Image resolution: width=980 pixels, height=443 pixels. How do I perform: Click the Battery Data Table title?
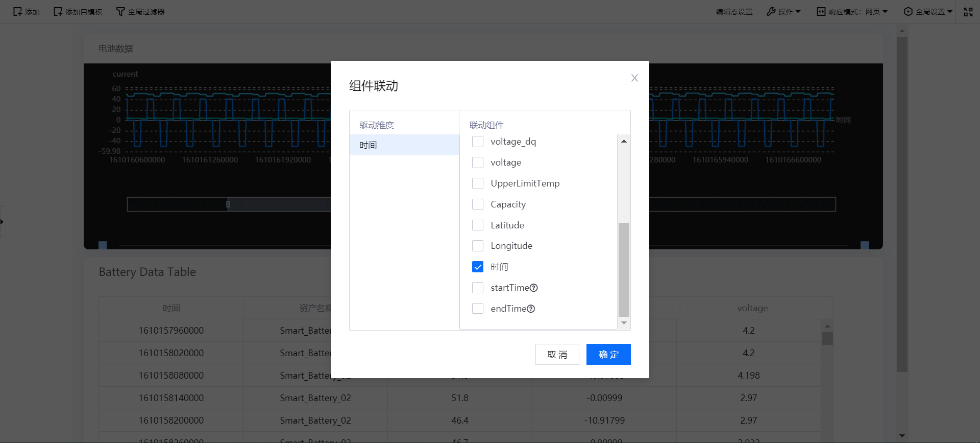pyautogui.click(x=148, y=272)
